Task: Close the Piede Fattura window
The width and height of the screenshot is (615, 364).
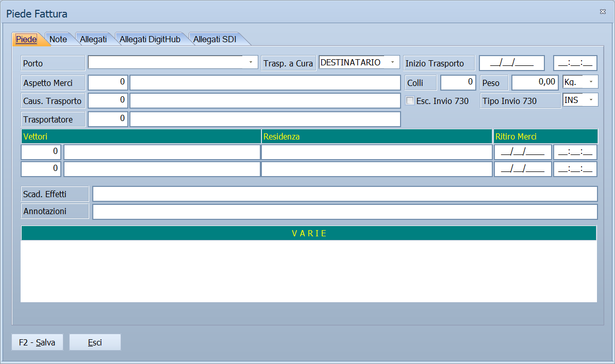Action: click(603, 12)
